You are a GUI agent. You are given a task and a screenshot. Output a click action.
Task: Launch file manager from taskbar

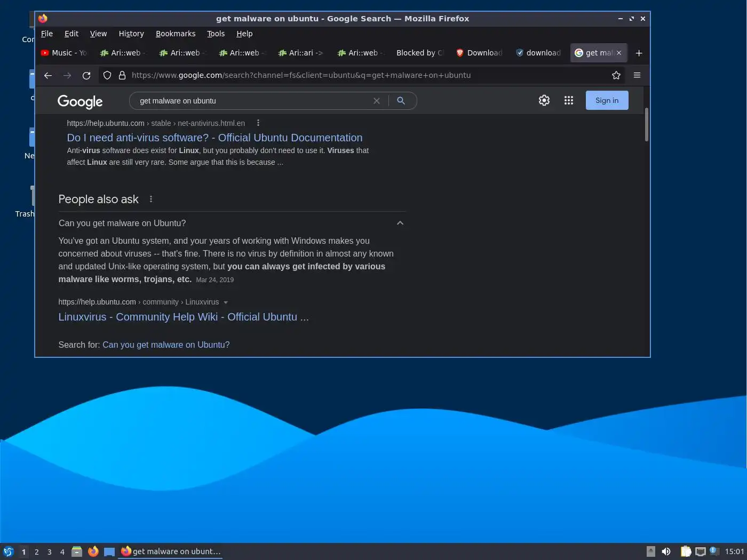point(77,551)
